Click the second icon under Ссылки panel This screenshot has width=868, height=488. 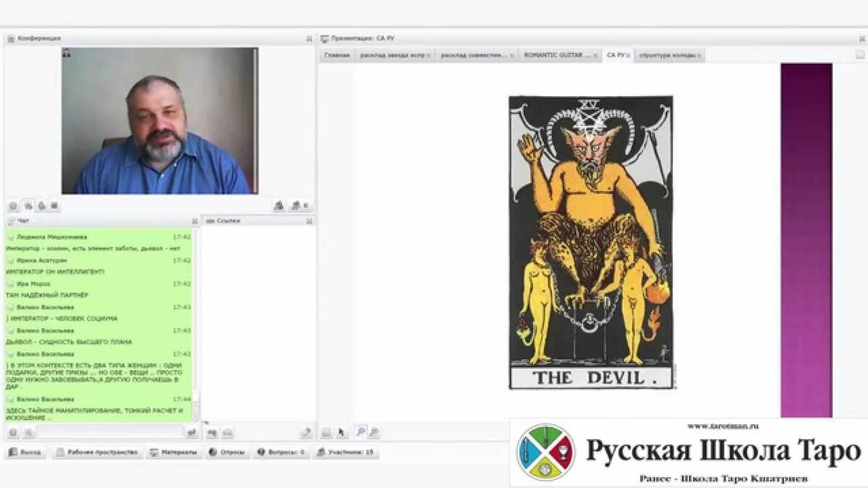(227, 433)
